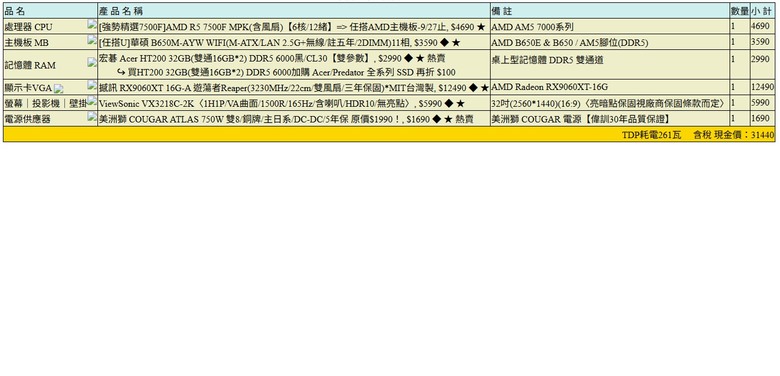This screenshot has width=780, height=376.
Task: Click AMD AM5 7000系列 note
Action: pyautogui.click(x=532, y=27)
